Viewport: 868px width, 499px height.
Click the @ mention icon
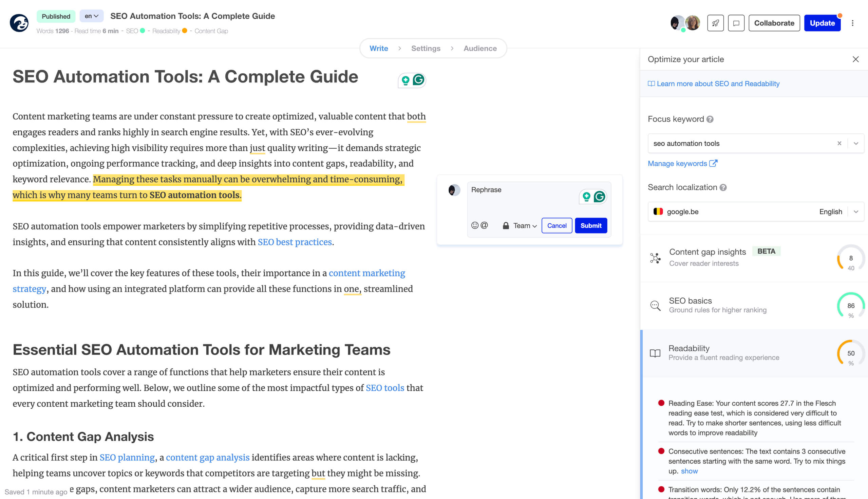coord(484,225)
